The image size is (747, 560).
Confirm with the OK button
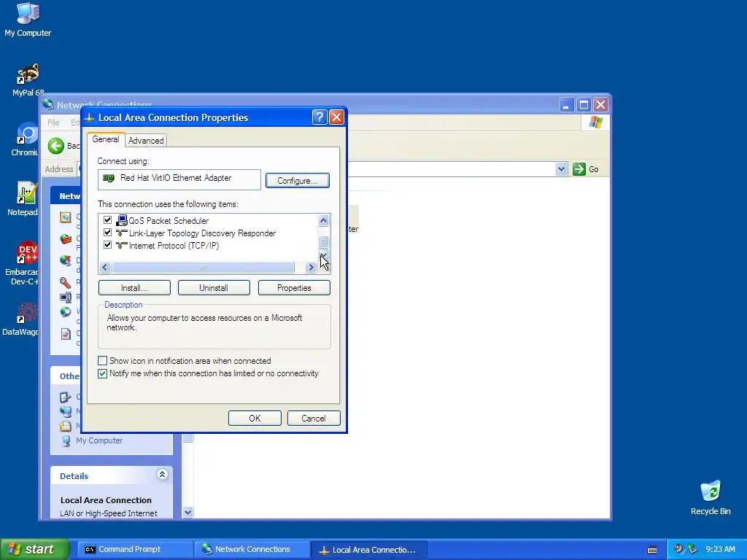pos(255,418)
